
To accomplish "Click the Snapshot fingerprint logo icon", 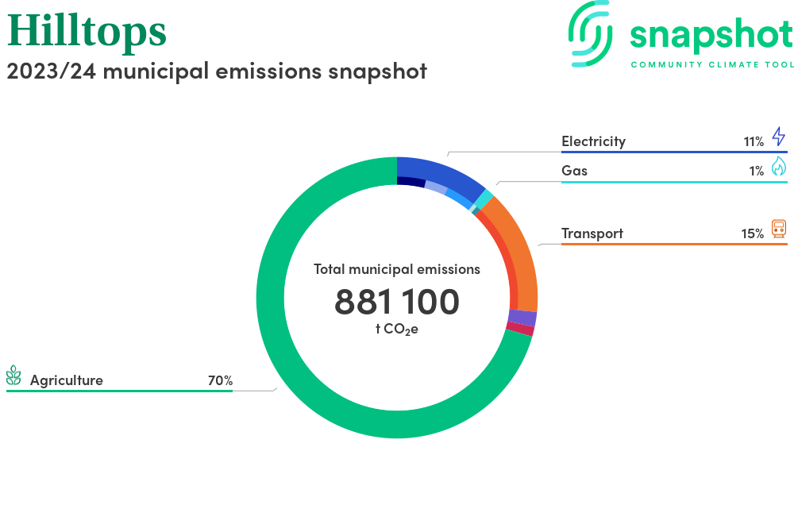I will 592,33.
